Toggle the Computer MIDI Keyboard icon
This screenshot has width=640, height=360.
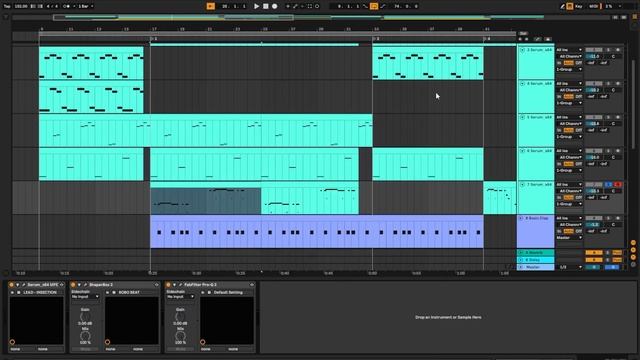tap(569, 6)
